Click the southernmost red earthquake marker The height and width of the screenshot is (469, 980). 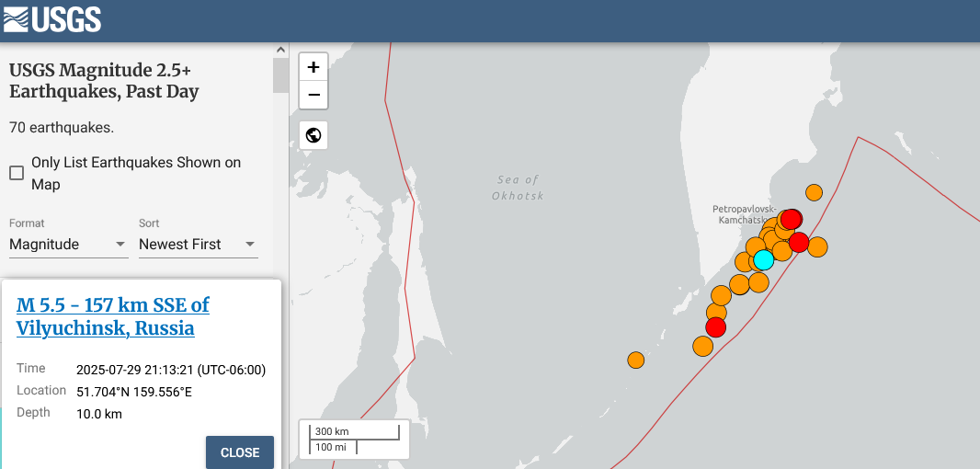pos(715,327)
